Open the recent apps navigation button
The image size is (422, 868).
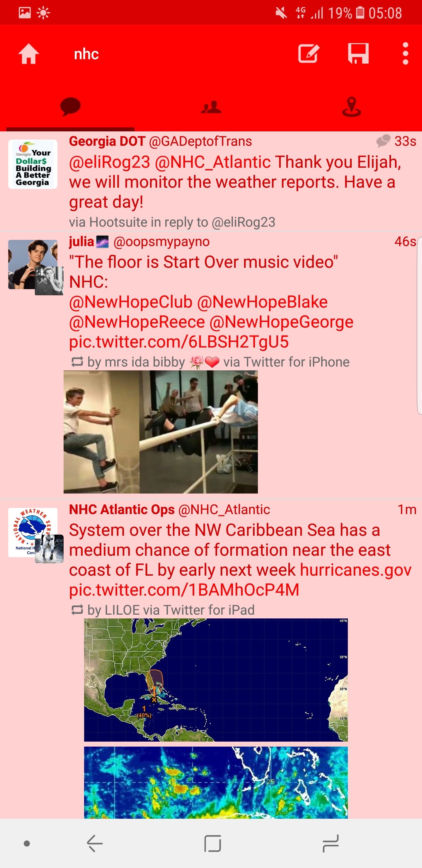(330, 843)
